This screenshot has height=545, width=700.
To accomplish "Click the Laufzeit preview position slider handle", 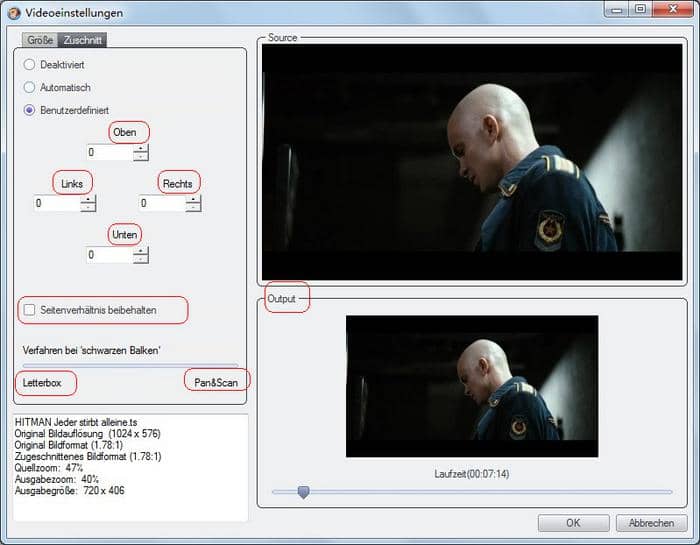I will point(303,491).
